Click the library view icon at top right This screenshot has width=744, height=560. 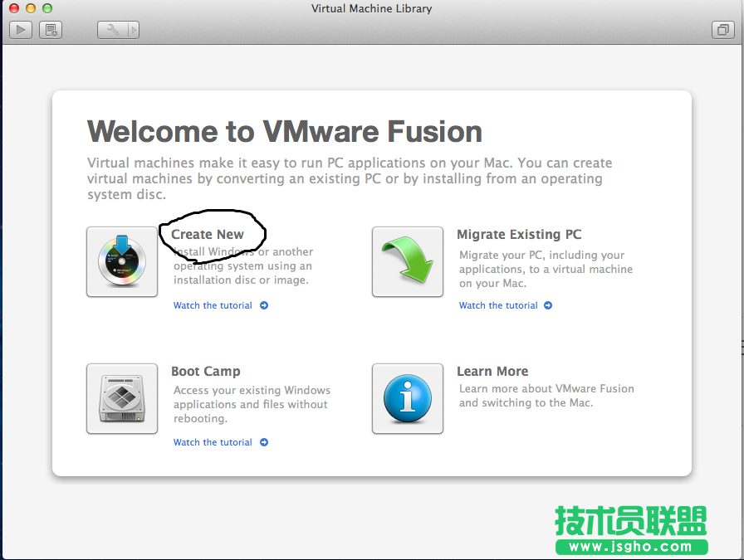click(x=722, y=29)
